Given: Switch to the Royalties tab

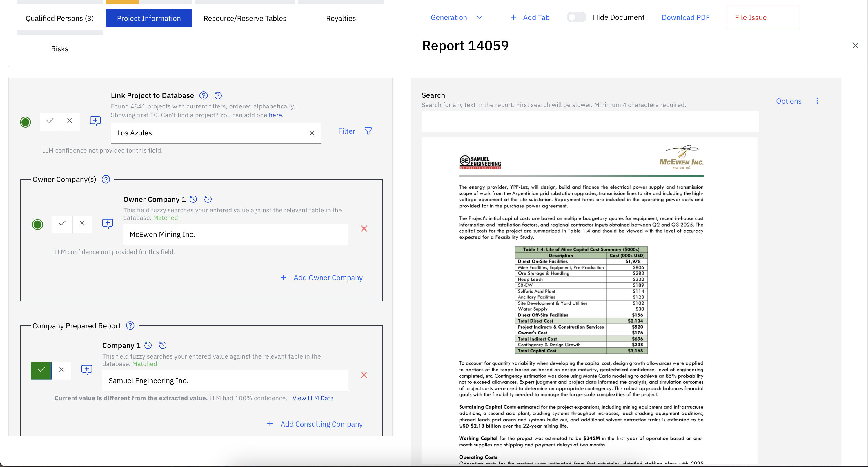Looking at the screenshot, I should (x=341, y=19).
